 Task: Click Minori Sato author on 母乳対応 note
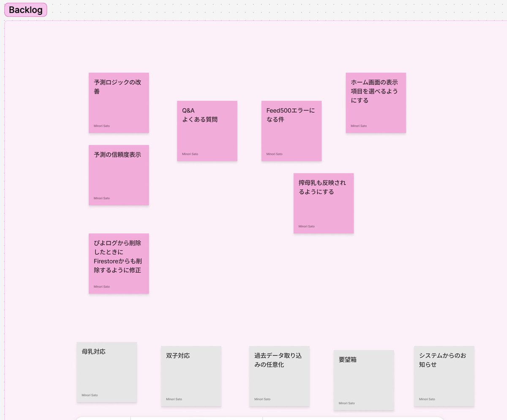90,395
